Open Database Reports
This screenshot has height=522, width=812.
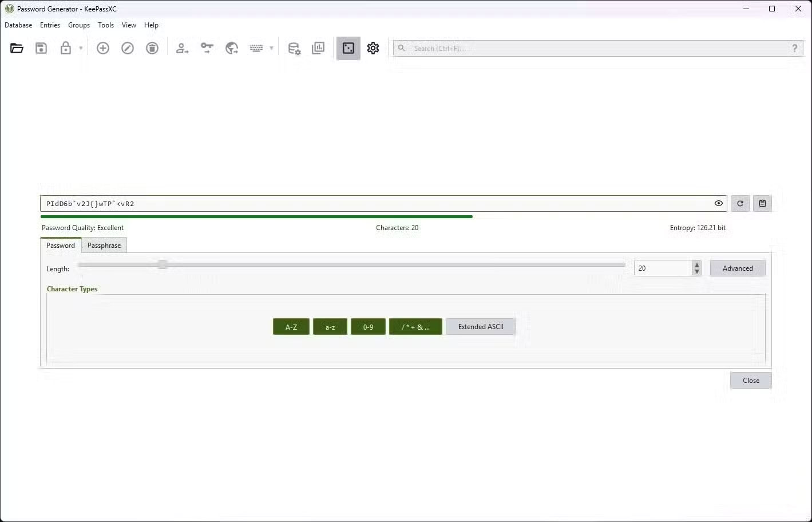point(319,48)
